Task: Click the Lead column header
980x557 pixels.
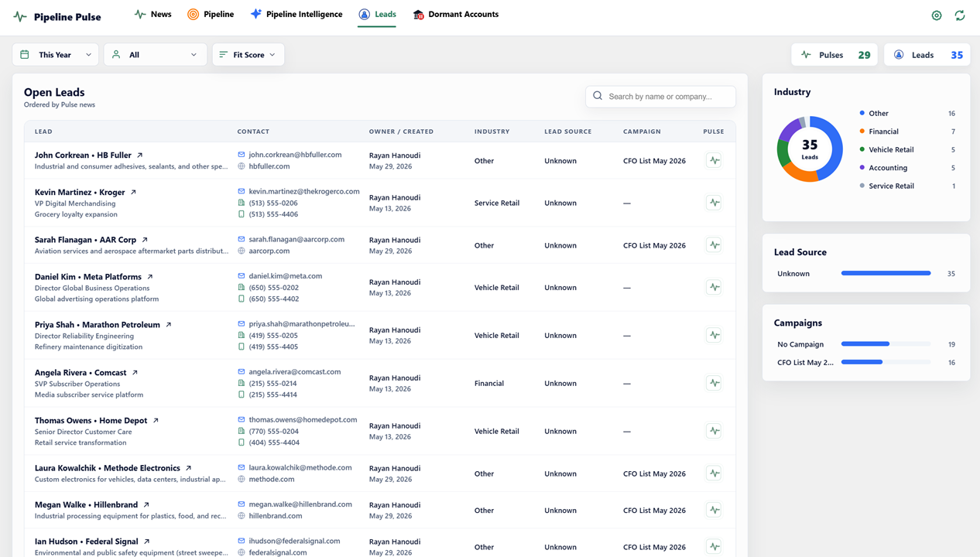Action: point(43,132)
